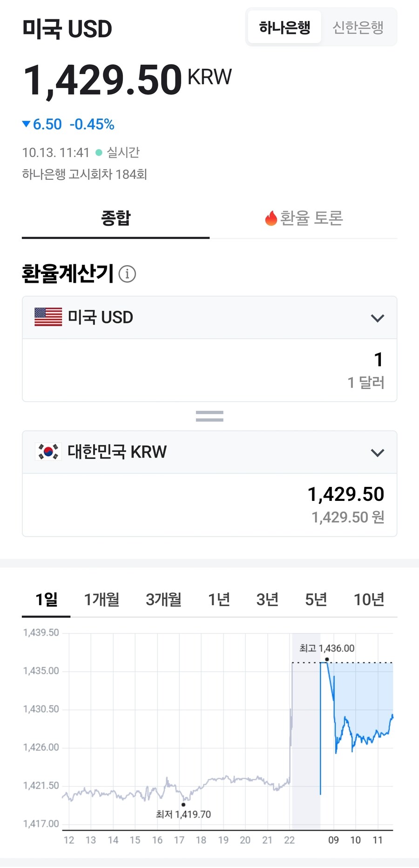The width and height of the screenshot is (419, 868).
Task: Select the 3개월 chart range
Action: (163, 600)
